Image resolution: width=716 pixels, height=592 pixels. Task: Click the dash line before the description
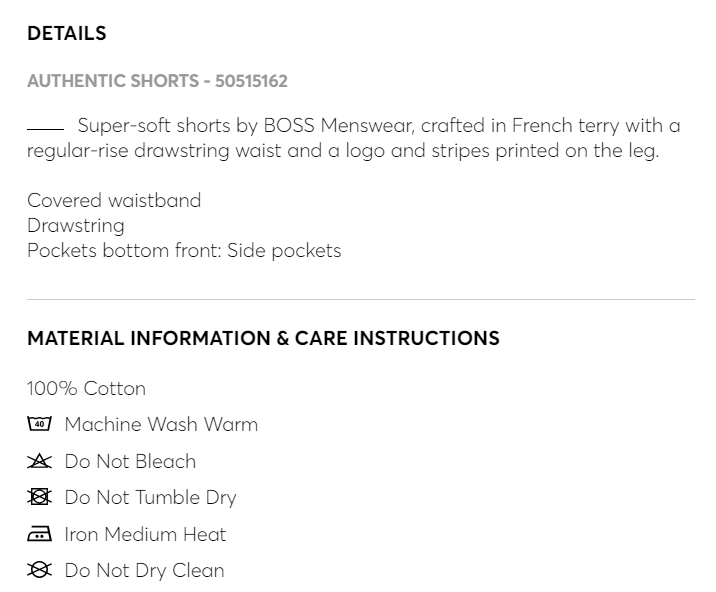[x=45, y=128]
